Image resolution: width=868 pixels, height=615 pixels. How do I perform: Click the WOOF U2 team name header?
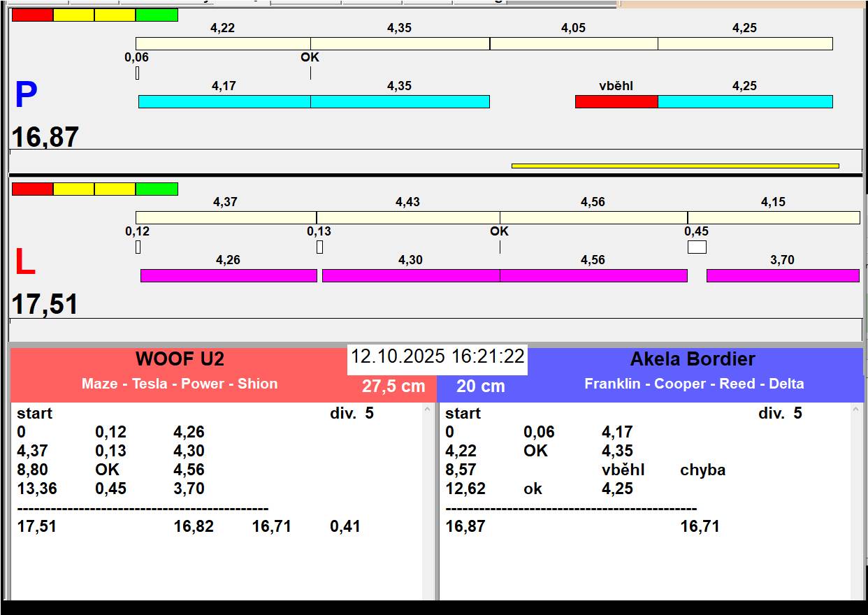coord(180,359)
